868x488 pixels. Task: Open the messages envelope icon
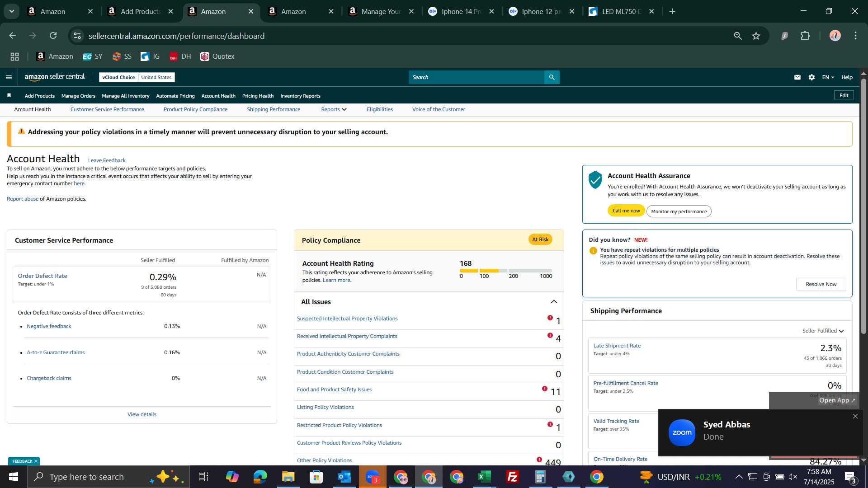click(x=797, y=77)
